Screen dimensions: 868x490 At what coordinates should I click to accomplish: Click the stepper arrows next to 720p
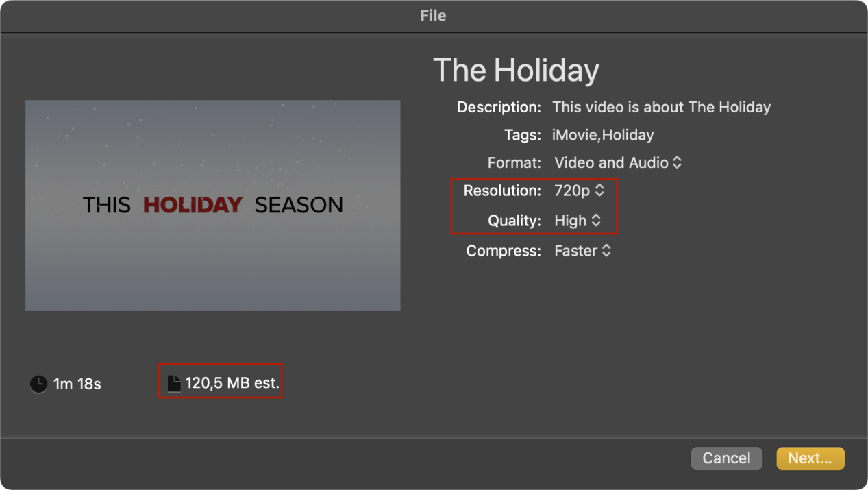point(599,191)
